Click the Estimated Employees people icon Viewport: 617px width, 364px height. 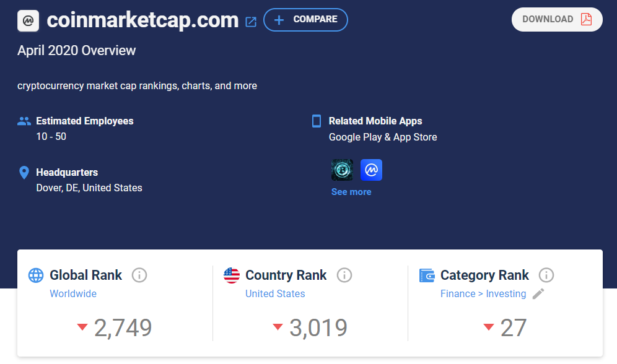coord(24,121)
